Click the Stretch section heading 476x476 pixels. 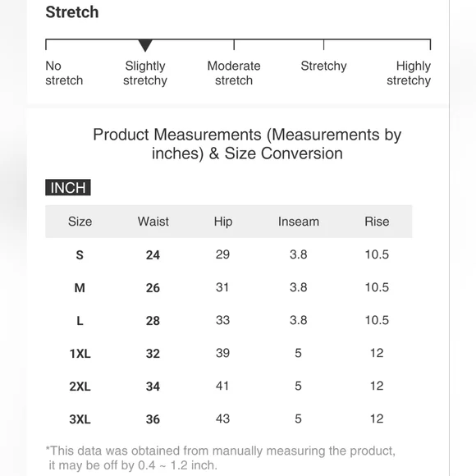tap(72, 12)
